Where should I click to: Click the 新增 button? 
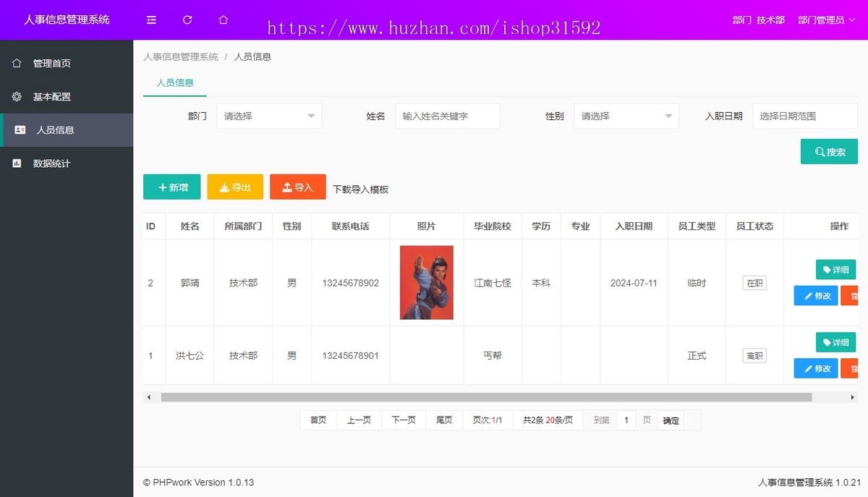[172, 187]
